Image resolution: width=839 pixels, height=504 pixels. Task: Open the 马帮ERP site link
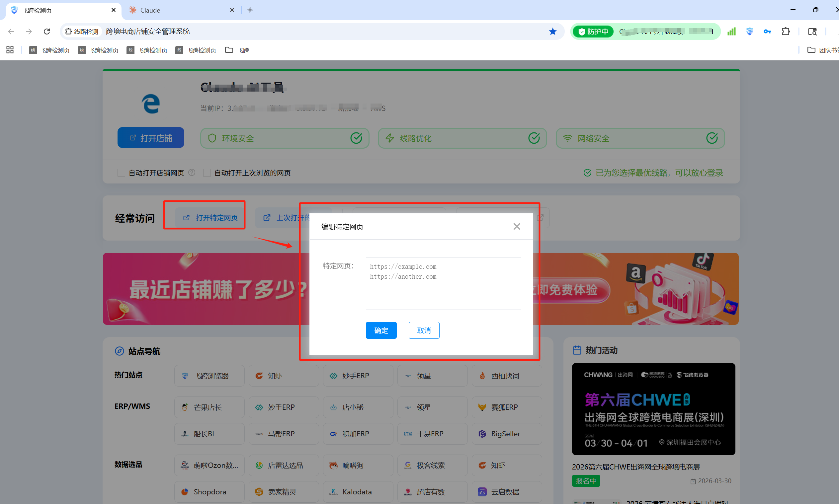pos(284,434)
